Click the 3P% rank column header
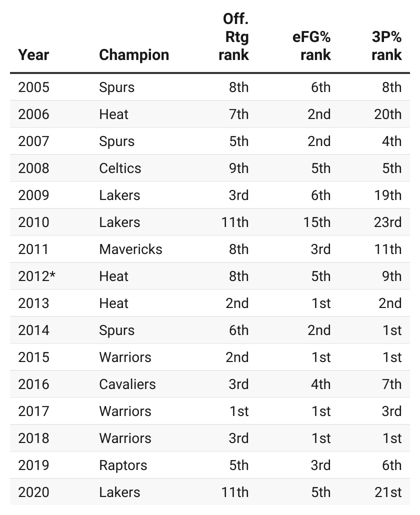 [x=386, y=46]
